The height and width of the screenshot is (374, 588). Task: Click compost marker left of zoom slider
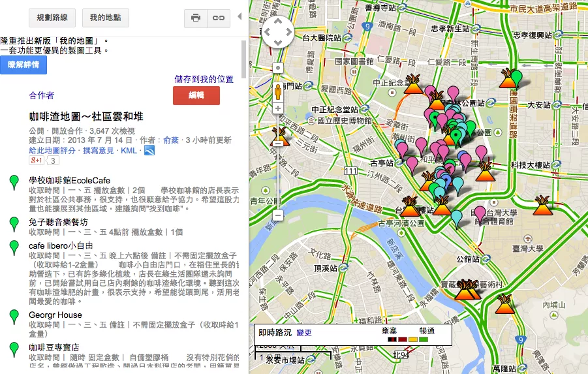point(279,136)
